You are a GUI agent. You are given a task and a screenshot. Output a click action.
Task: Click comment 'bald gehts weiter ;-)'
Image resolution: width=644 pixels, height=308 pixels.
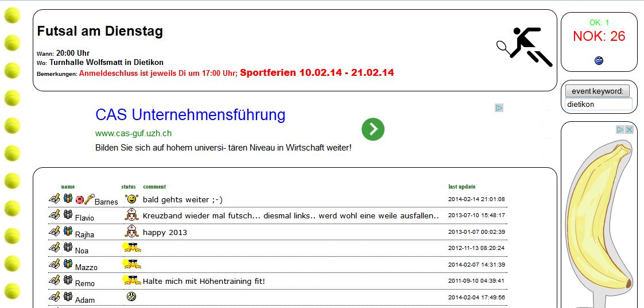coord(183,199)
